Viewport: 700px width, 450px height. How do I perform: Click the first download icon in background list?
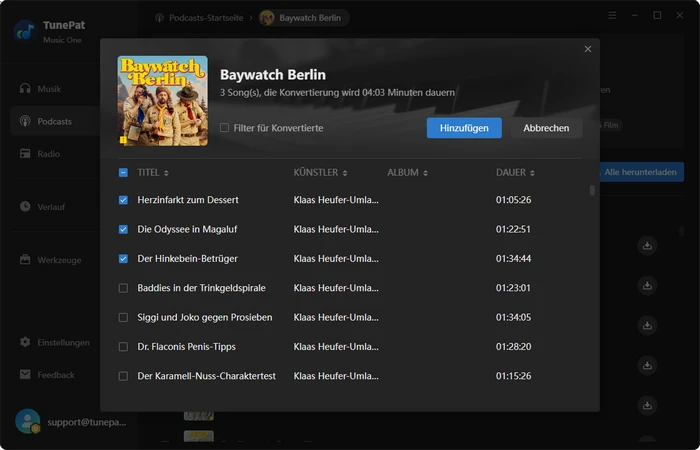pos(647,246)
